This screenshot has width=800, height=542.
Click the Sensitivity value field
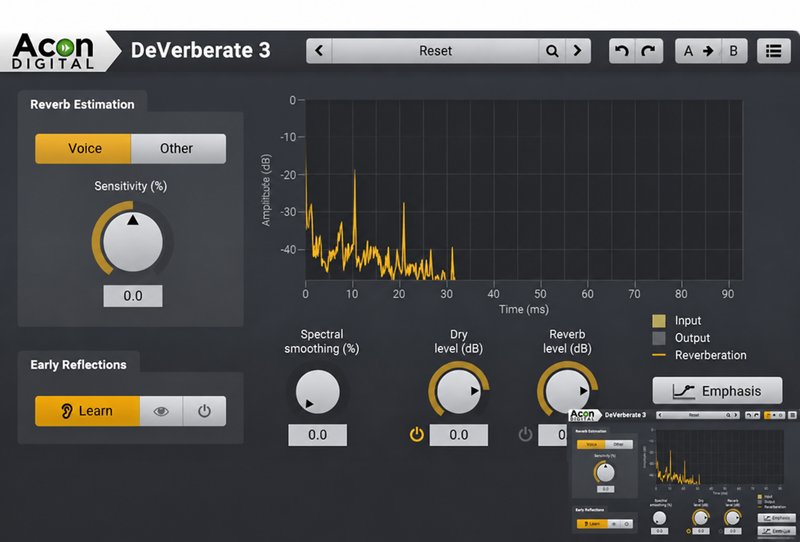[133, 296]
